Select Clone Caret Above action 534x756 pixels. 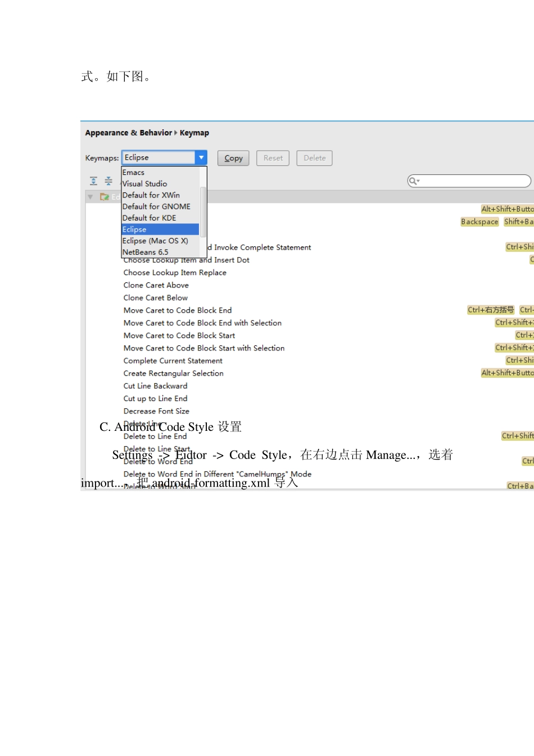pyautogui.click(x=156, y=285)
